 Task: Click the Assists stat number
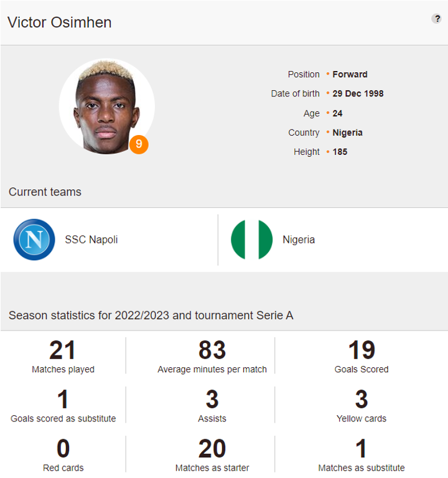[x=212, y=400]
